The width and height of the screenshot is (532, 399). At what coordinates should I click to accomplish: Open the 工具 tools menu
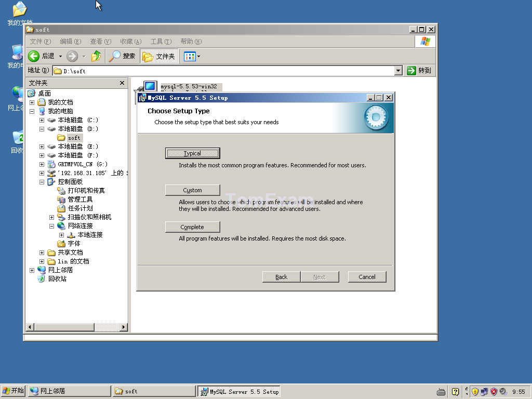click(161, 42)
